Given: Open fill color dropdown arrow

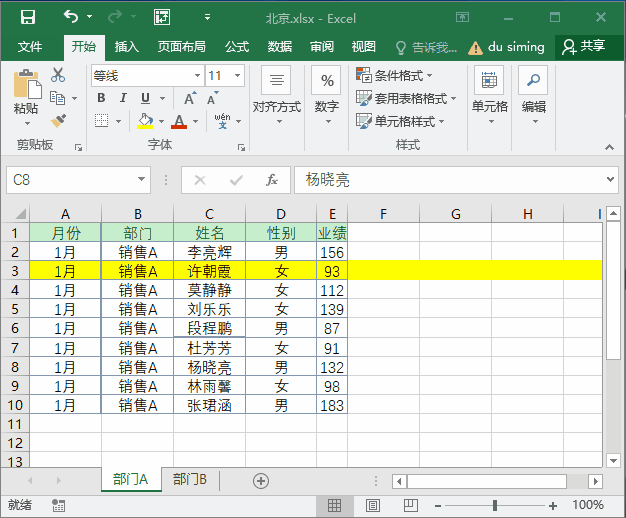Looking at the screenshot, I should click(x=161, y=121).
